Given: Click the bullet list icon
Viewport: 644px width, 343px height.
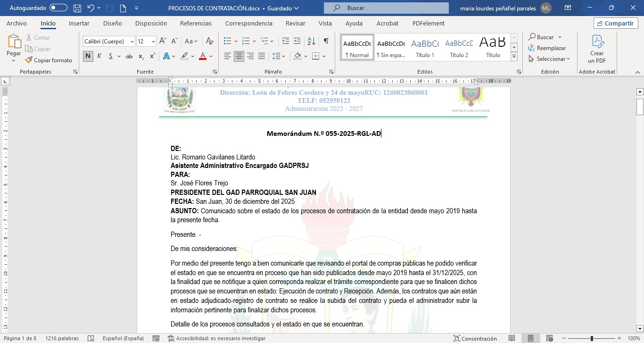Looking at the screenshot, I should click(227, 42).
